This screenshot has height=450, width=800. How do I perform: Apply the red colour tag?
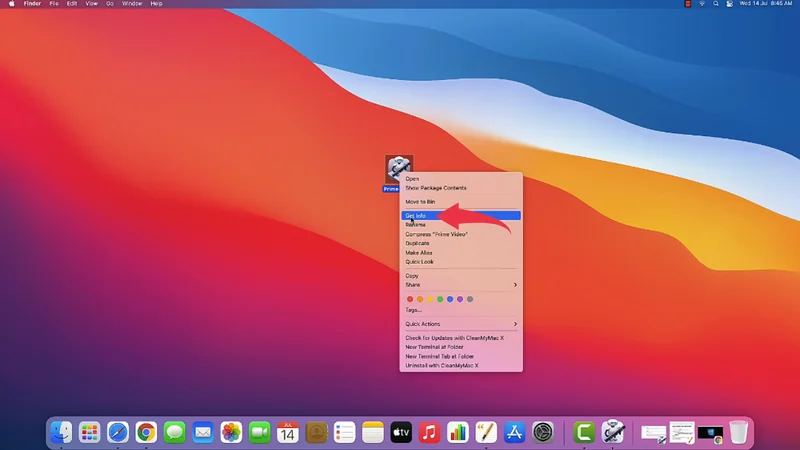coord(410,299)
